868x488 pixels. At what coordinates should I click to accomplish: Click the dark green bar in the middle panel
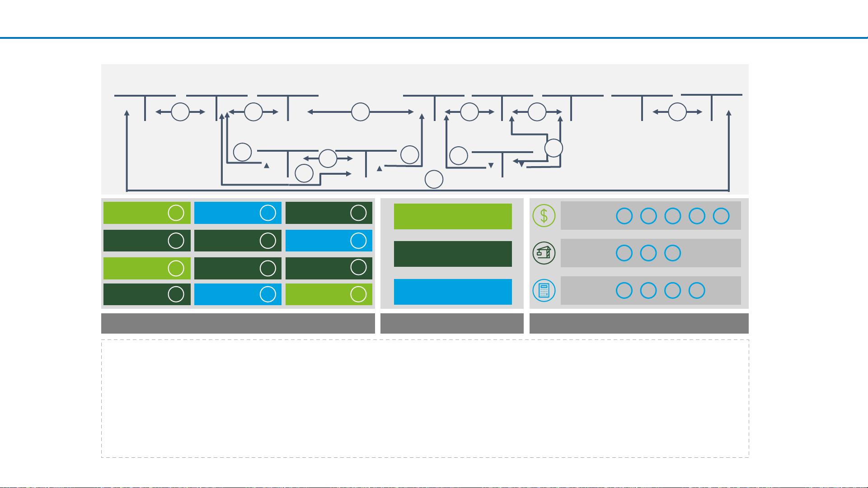(453, 254)
